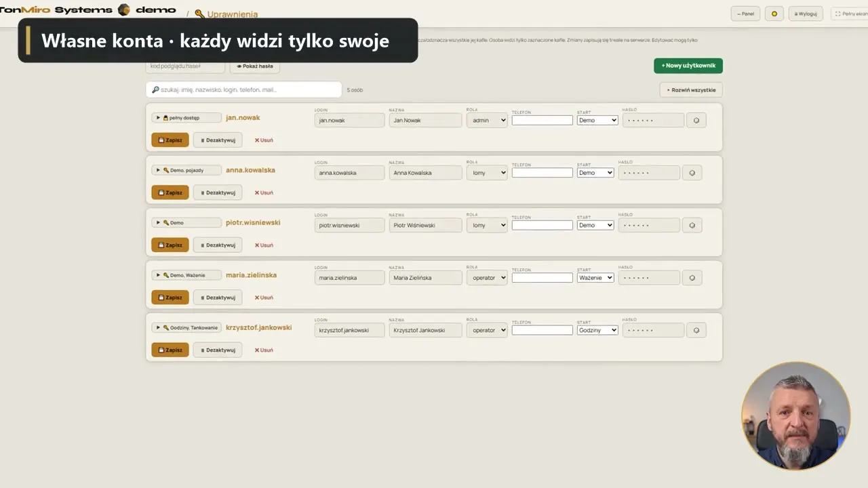Click the Nazwa field containing Maria Zielińska
This screenshot has height=488, width=868.
pyautogui.click(x=425, y=278)
